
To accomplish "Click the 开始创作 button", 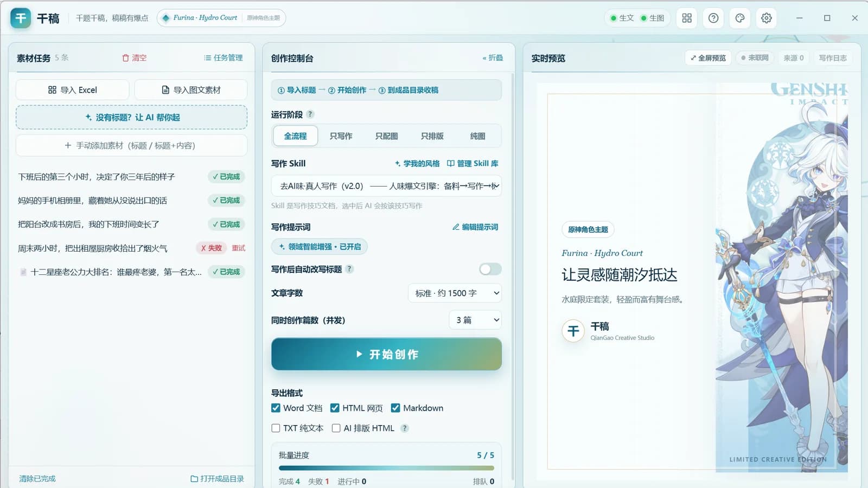I will [x=386, y=354].
